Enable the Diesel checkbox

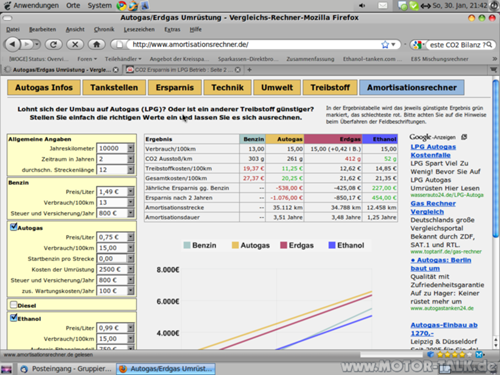tap(14, 305)
